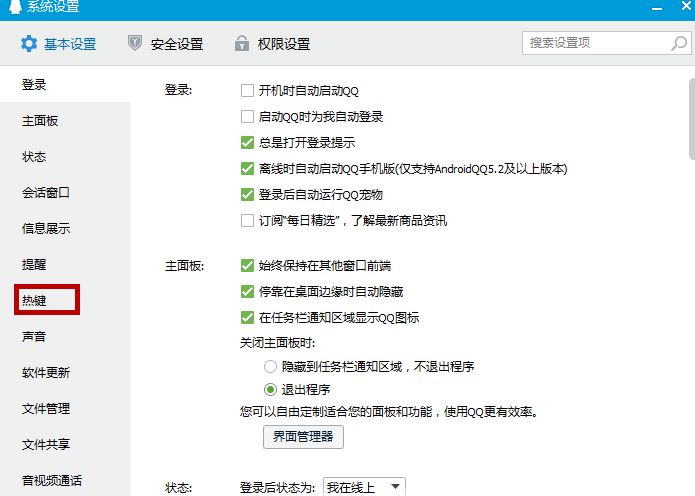Switch to the 权限设置 tab
The image size is (695, 496).
272,44
